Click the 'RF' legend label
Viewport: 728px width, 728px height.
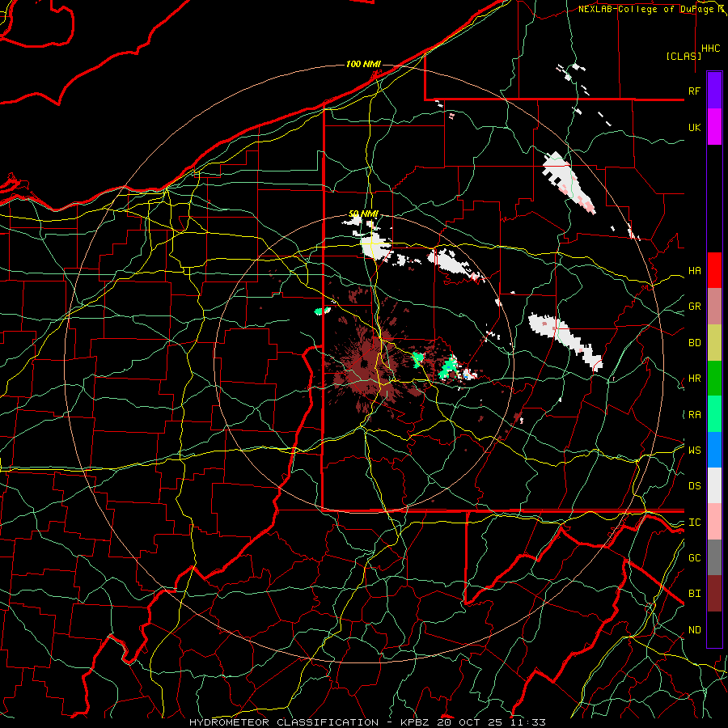(694, 91)
